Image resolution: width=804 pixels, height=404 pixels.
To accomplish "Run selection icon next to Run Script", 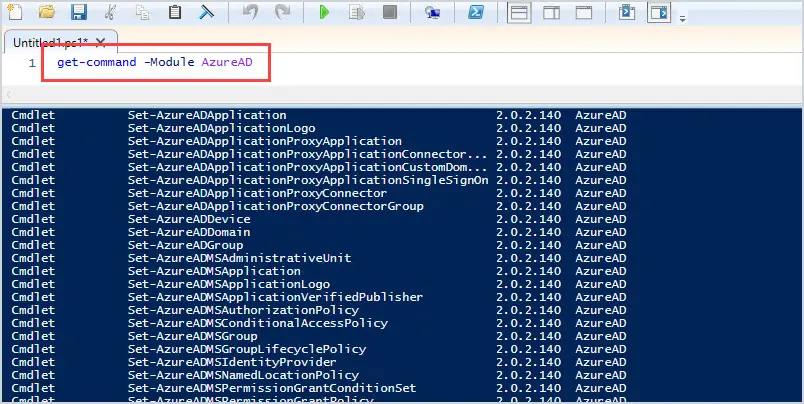I will tap(357, 12).
